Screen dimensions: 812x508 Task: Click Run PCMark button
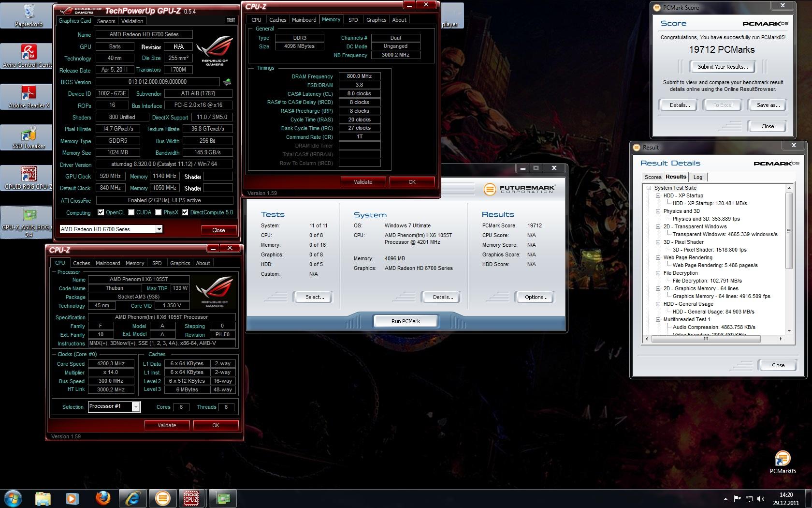click(405, 321)
